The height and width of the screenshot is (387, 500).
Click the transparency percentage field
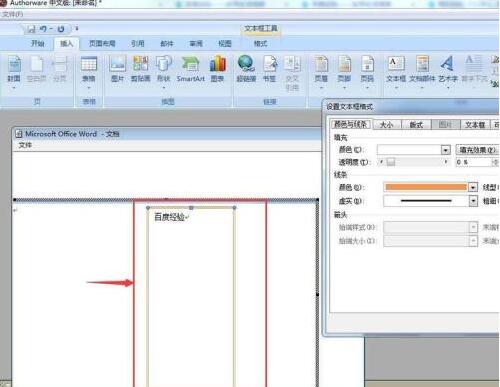(x=473, y=162)
